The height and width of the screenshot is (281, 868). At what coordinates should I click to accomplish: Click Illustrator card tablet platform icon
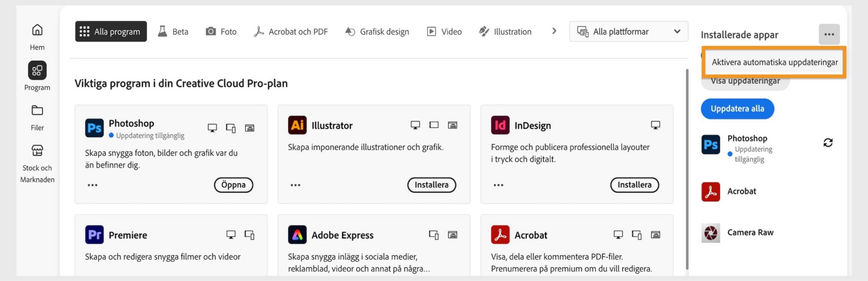tap(434, 124)
